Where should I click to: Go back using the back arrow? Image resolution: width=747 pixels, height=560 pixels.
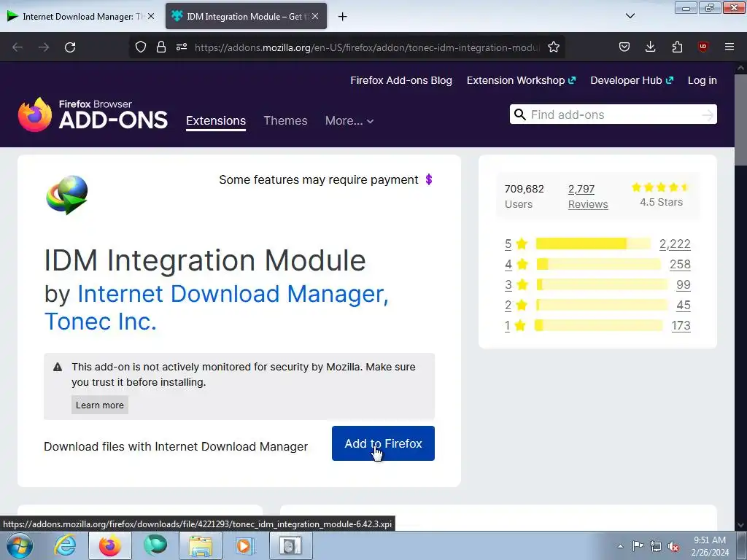tap(18, 47)
